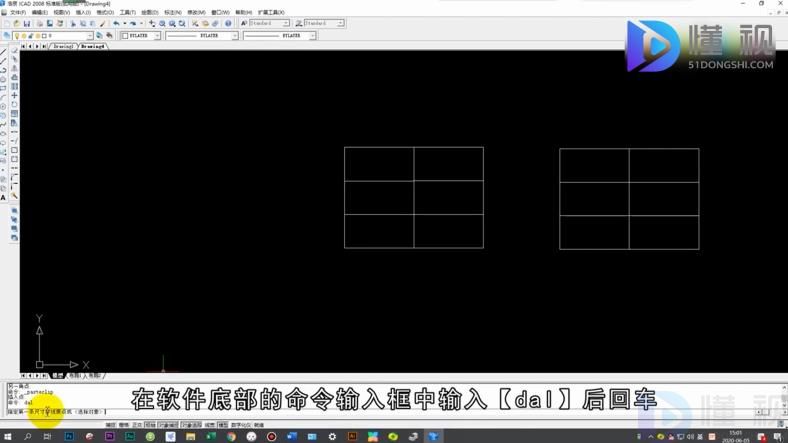Click the Dimension Style icon
The image size is (788, 443).
click(299, 23)
